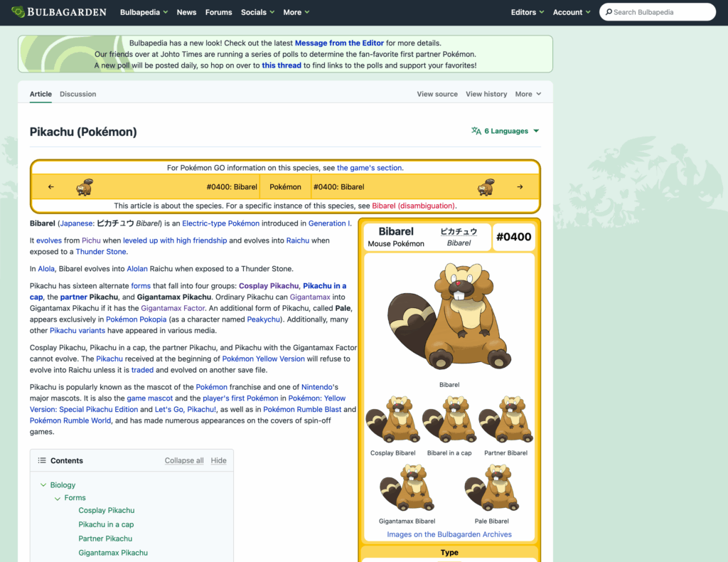Hide the Contents box

219,460
